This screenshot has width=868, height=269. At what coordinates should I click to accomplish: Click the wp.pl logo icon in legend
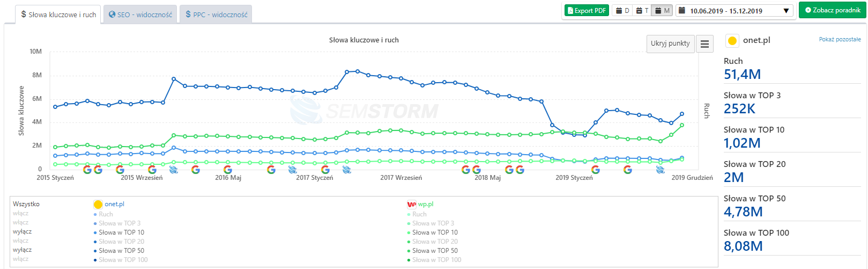(x=412, y=204)
